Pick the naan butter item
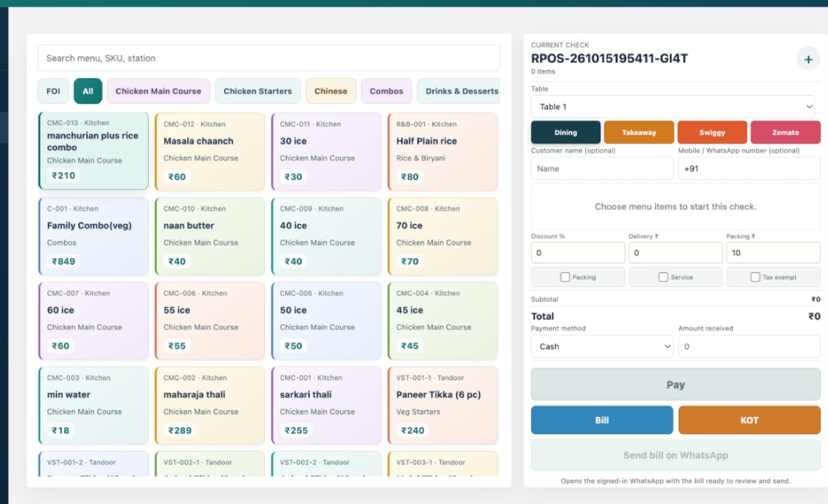 click(210, 237)
